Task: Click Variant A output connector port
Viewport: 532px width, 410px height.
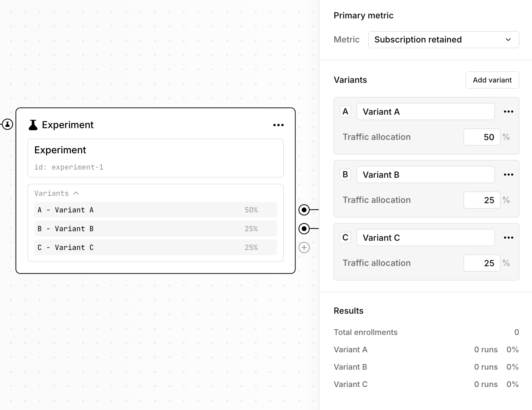Action: 304,210
